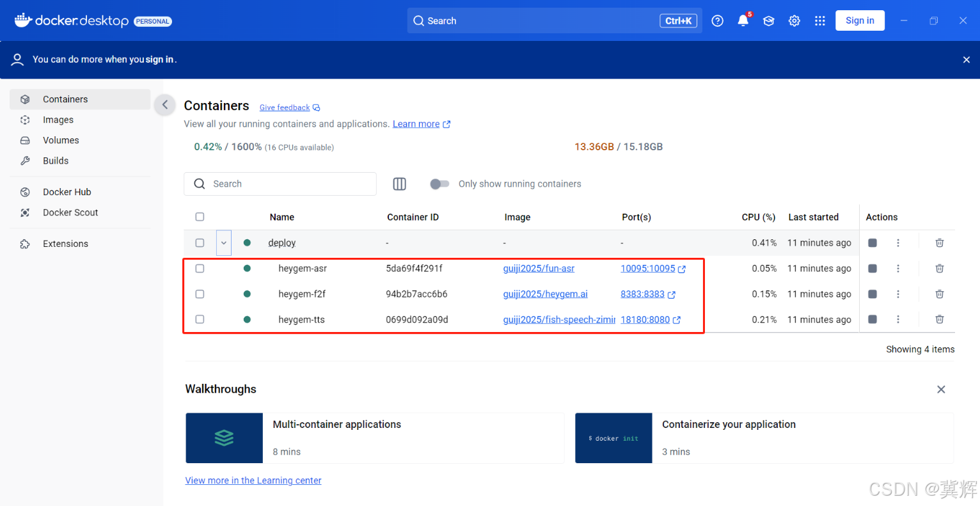Open Containers in sidebar
Viewport: 980px width, 506px height.
[x=80, y=99]
